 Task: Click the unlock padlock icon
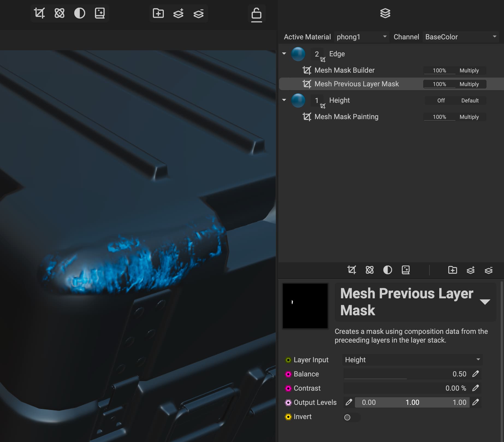click(x=256, y=14)
